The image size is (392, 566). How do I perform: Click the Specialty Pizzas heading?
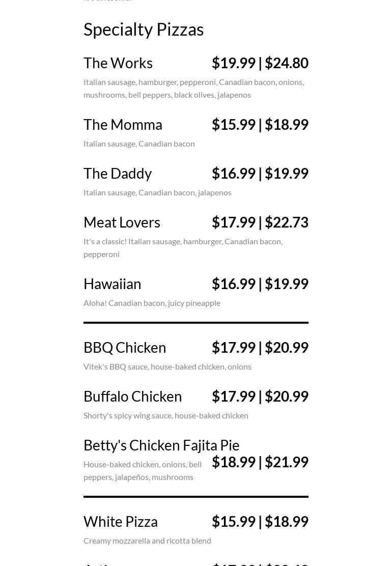point(144,30)
